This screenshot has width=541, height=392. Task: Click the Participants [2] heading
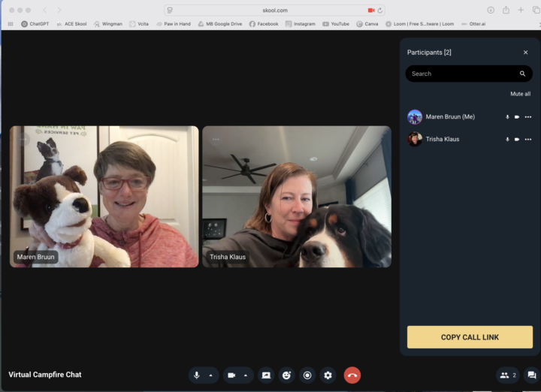point(429,53)
